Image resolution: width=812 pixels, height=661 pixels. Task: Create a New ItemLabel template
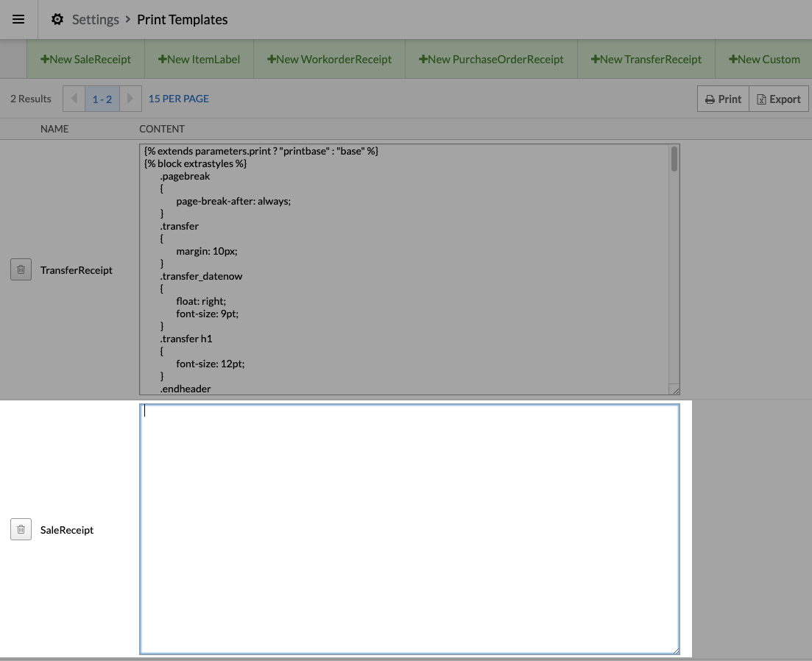[199, 59]
